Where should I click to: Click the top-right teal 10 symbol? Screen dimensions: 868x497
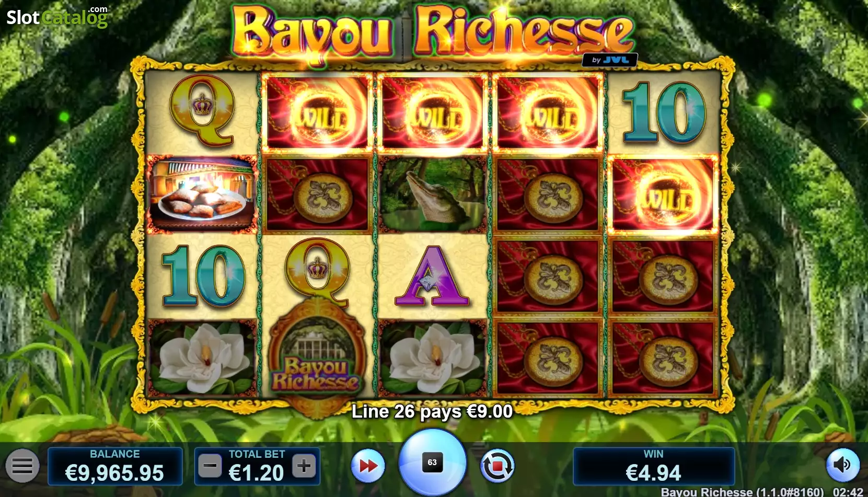pos(663,112)
